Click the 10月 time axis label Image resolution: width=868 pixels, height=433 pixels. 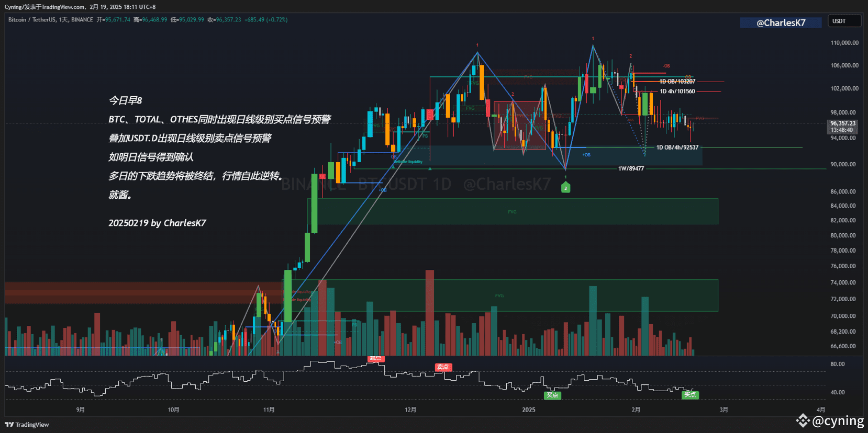coord(174,409)
